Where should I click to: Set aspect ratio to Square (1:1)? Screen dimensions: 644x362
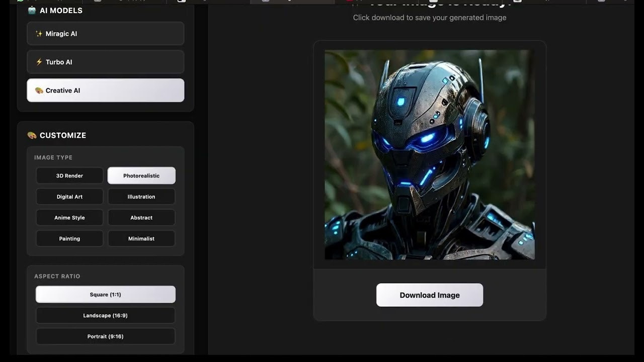coord(106,295)
